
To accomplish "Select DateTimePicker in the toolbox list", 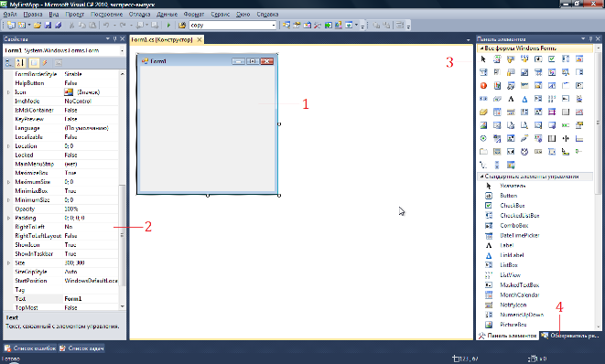I will point(520,235).
